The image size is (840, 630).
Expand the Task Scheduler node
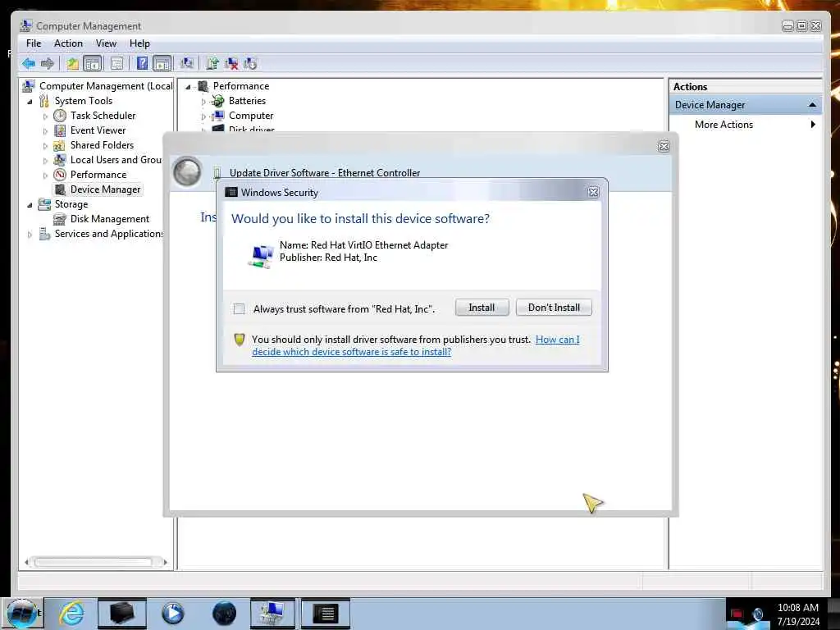(45, 116)
